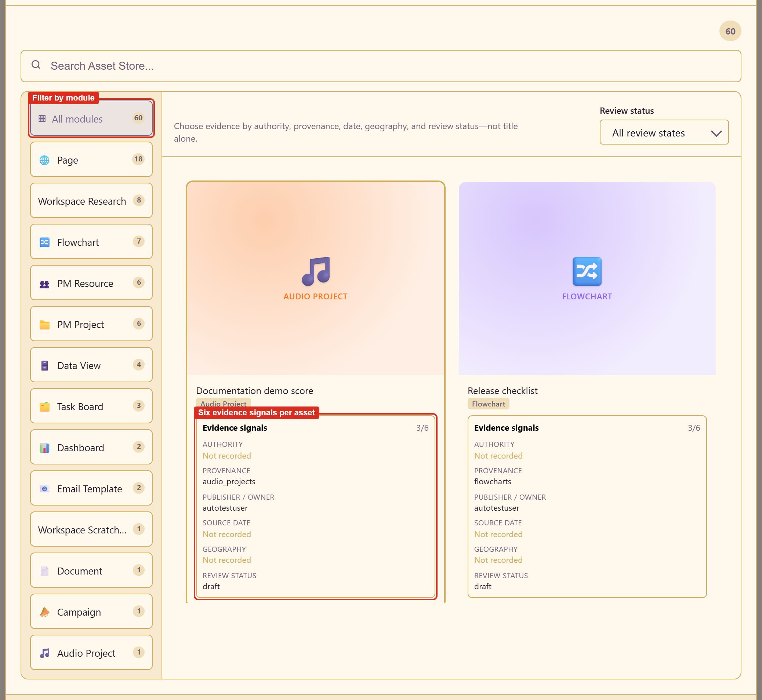This screenshot has width=762, height=700.
Task: Select the All modules grid icon
Action: pyautogui.click(x=42, y=119)
